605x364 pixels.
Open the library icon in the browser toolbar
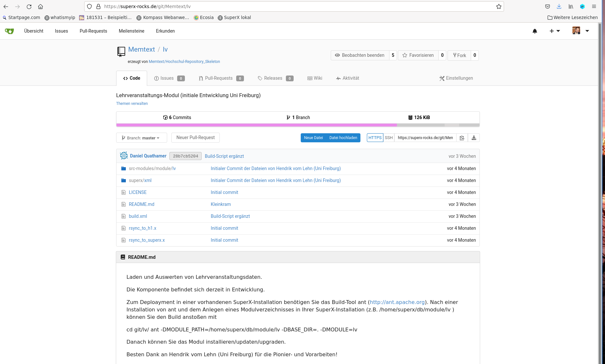coord(571,6)
